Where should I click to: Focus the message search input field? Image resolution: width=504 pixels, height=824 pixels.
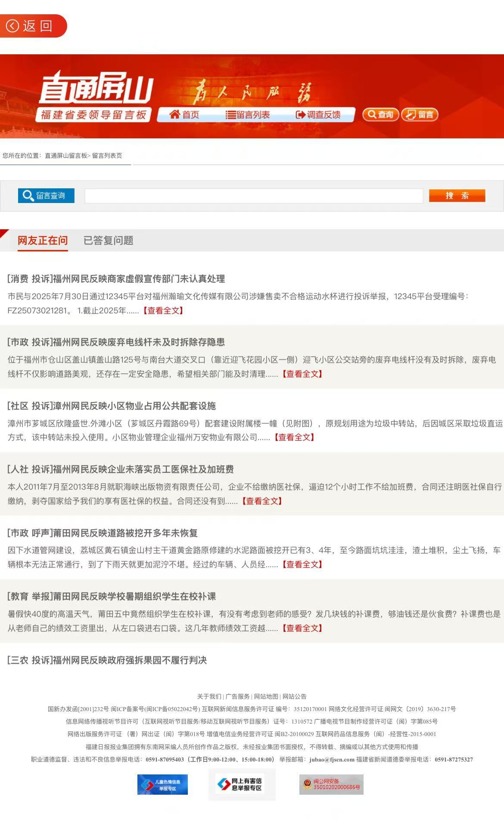coord(254,196)
